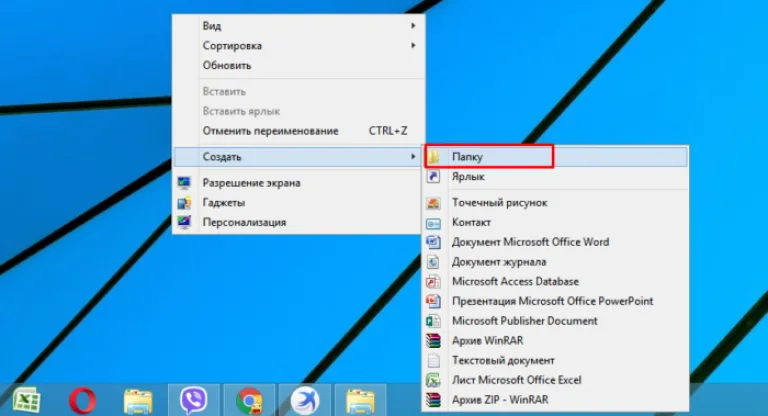Choose Обновить to refresh desktop
Viewport: 768px width, 416px height.
point(299,65)
